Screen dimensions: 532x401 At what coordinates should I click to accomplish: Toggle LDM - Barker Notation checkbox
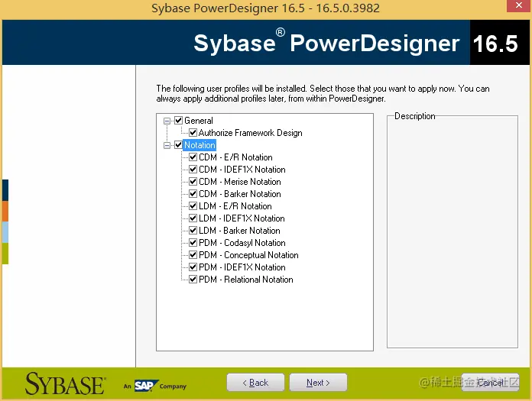pyautogui.click(x=193, y=230)
